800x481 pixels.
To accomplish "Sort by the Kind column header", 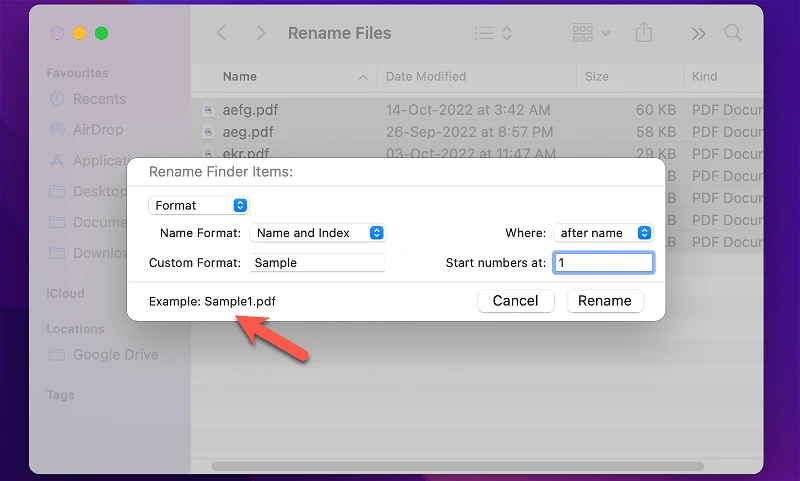I will tap(705, 77).
